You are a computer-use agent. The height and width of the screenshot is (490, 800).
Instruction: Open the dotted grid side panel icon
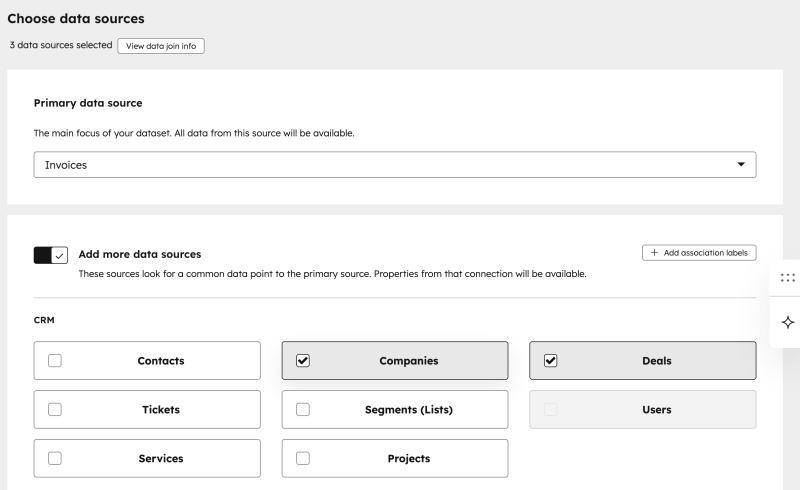pos(787,278)
